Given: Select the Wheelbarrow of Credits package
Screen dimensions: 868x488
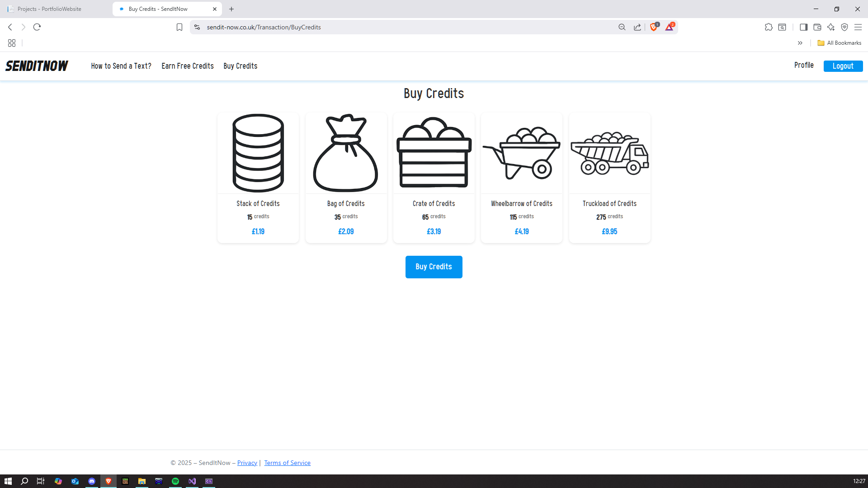Looking at the screenshot, I should pyautogui.click(x=521, y=178).
